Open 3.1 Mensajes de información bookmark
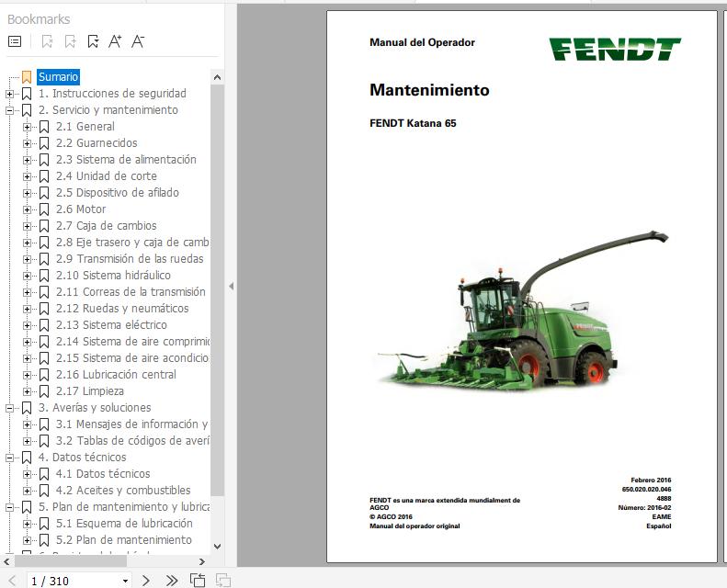Viewport: 727px width, 588px height. (132, 424)
